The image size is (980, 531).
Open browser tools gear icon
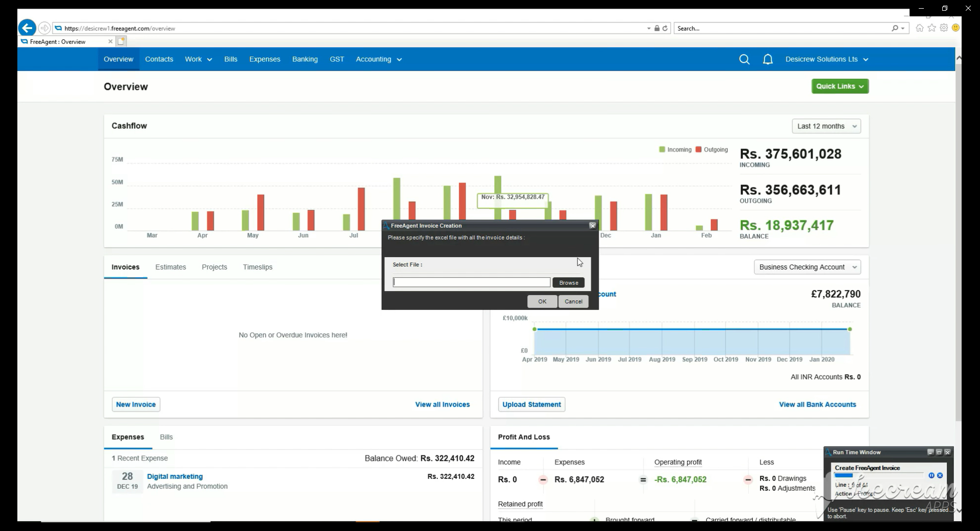click(x=944, y=28)
